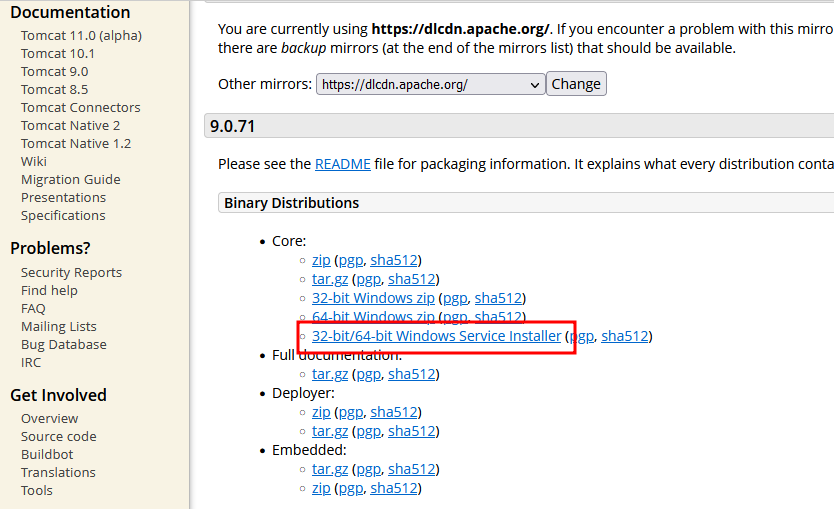Expand the Other mirrors dropdown
Viewport: 834px width, 509px height.
click(x=430, y=85)
